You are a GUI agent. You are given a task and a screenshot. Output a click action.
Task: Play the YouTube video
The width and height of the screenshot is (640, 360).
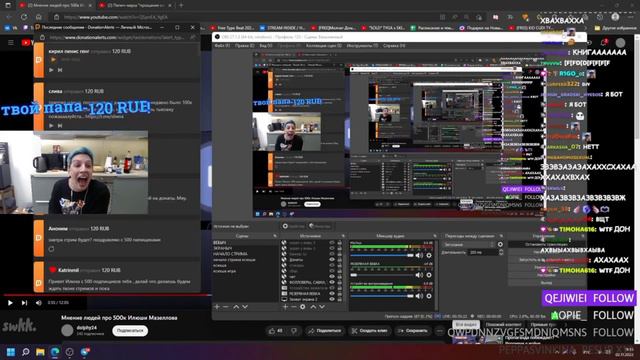pyautogui.click(x=10, y=303)
